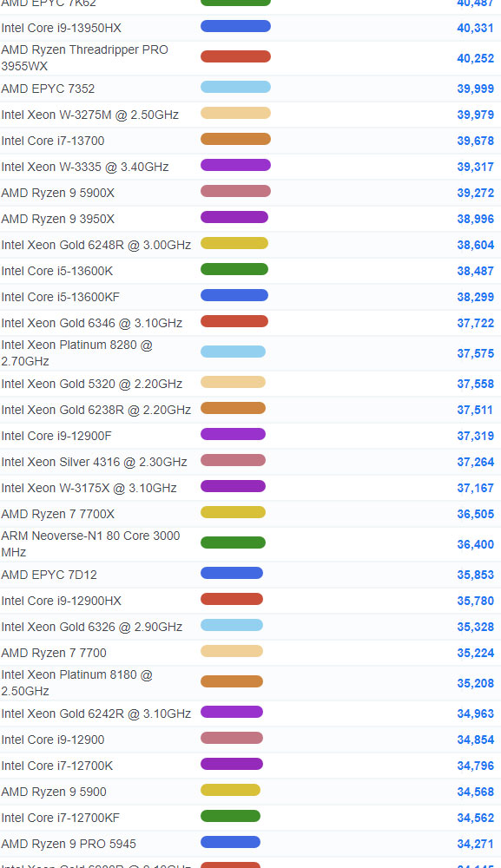501x868 pixels.
Task: Click the AMD EPYC 7D12 name
Action: 49,575
